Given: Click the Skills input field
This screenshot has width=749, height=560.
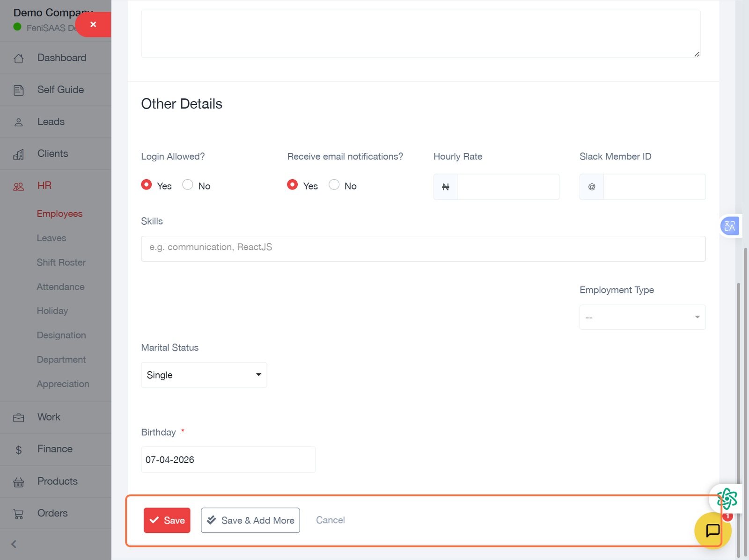Looking at the screenshot, I should tap(423, 248).
